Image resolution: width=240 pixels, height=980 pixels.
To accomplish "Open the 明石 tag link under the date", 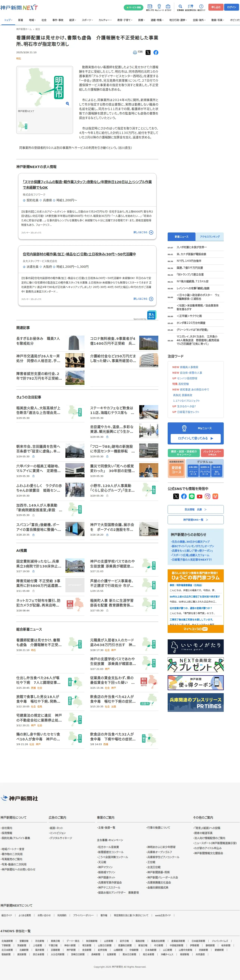I will [x=19, y=59].
